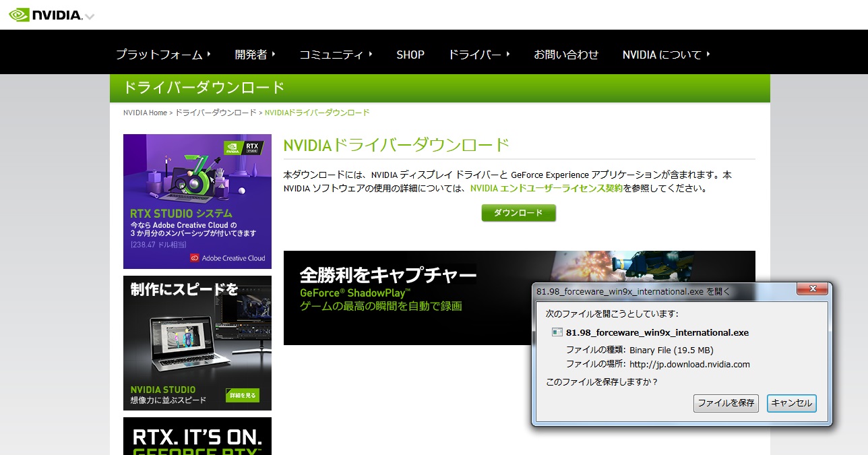Open the RTX STUDIO システム banner
The width and height of the screenshot is (868, 455).
[x=197, y=202]
